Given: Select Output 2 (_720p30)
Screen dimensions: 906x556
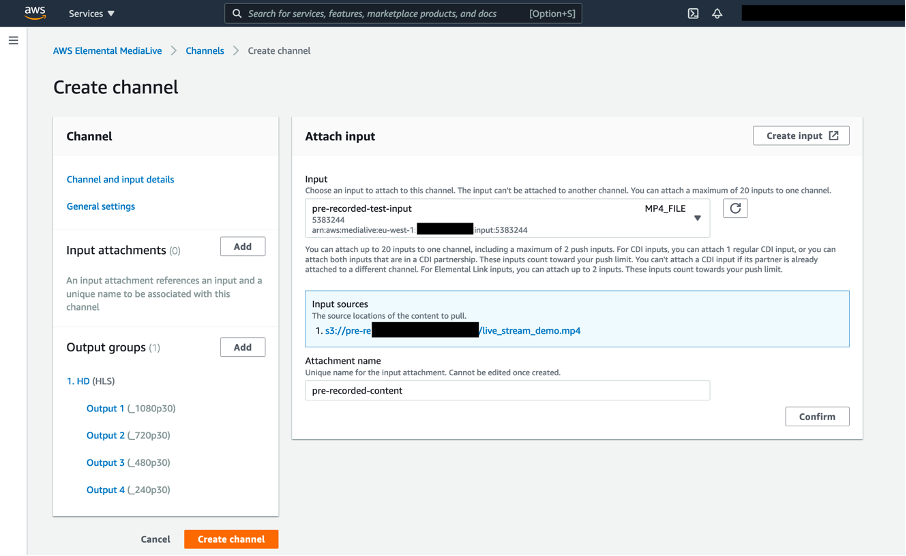Looking at the screenshot, I should pyautogui.click(x=128, y=436).
